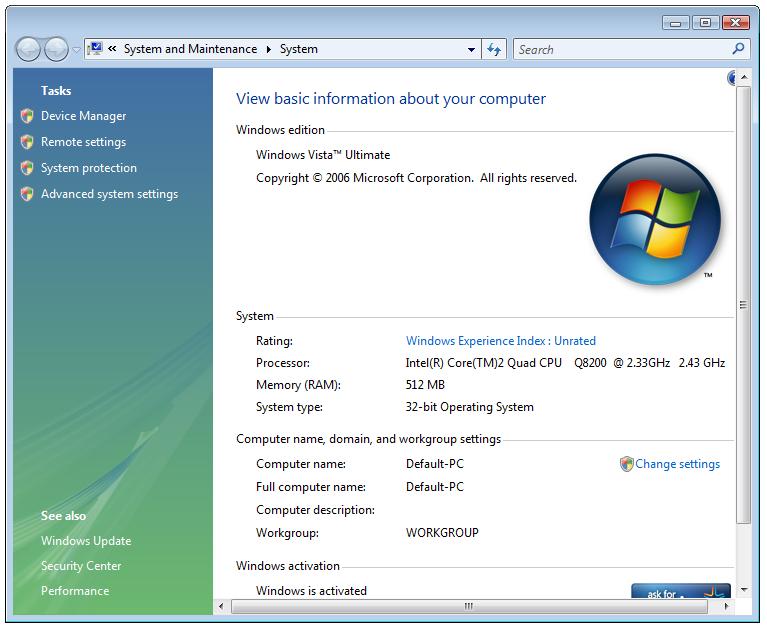This screenshot has height=630, width=767.
Task: Click the Default-PC value beside Computer name
Action: click(435, 464)
